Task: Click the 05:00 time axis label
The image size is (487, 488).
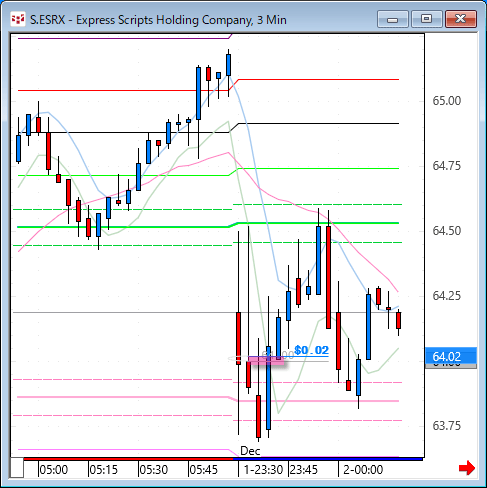Action: point(54,470)
